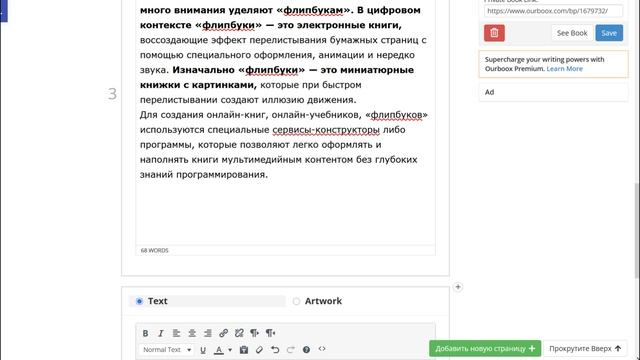640x360 pixels.
Task: Select the Artwork page type radio
Action: coord(296,301)
